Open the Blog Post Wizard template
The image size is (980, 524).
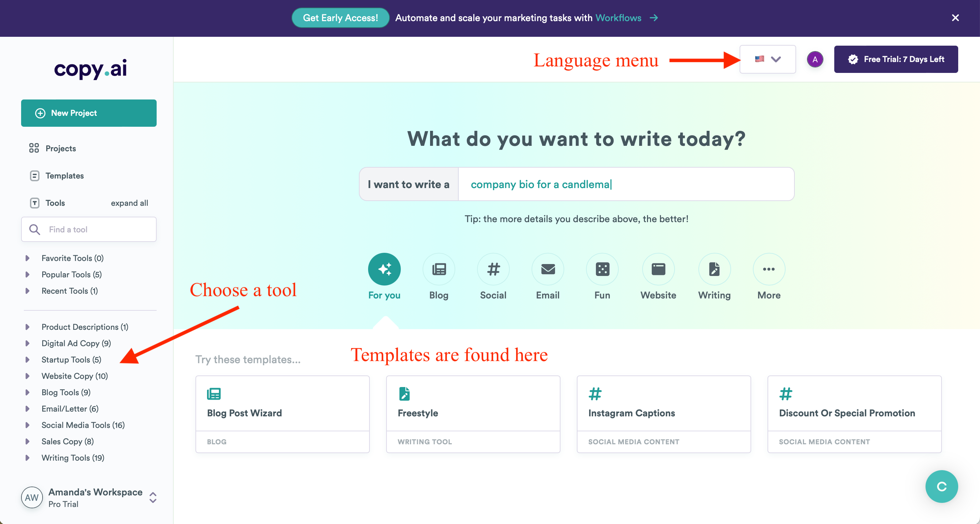click(282, 414)
